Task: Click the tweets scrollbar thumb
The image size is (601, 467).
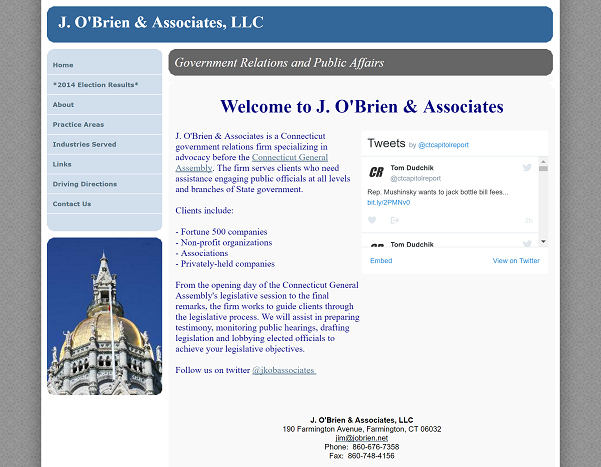Action: pos(543,168)
